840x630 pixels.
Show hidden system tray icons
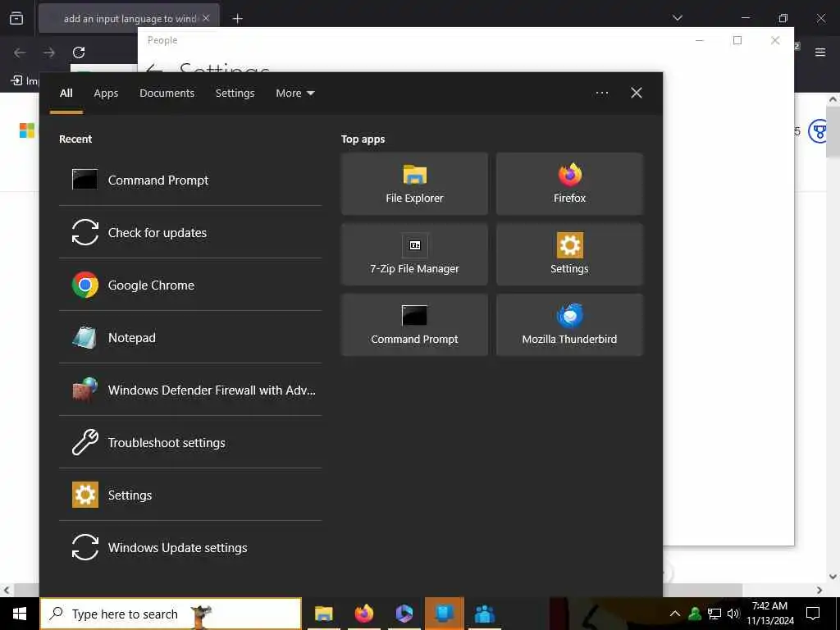click(x=675, y=614)
